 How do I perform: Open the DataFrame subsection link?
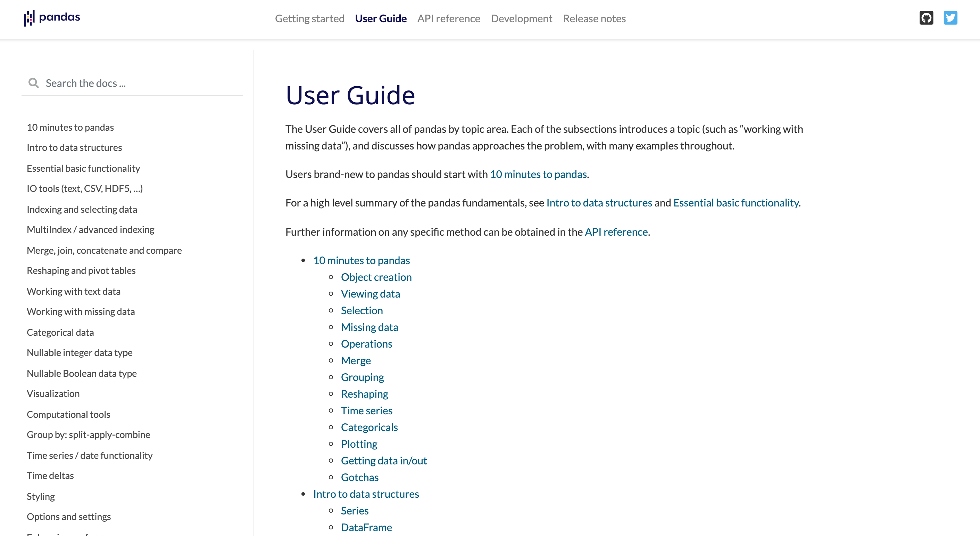366,527
